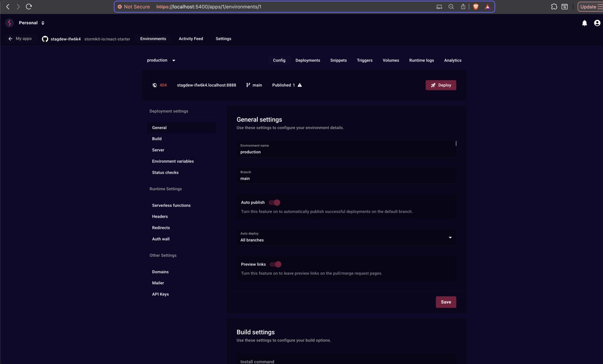This screenshot has width=603, height=364.
Task: Click the Save button in General settings
Action: pyautogui.click(x=446, y=302)
